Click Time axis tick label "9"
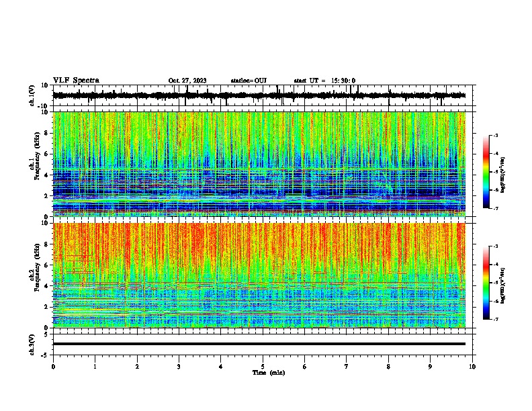This screenshot has width=532, height=411. point(430,367)
